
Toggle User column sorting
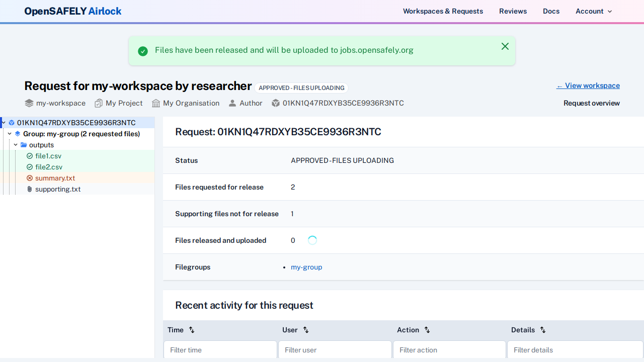[x=305, y=330]
